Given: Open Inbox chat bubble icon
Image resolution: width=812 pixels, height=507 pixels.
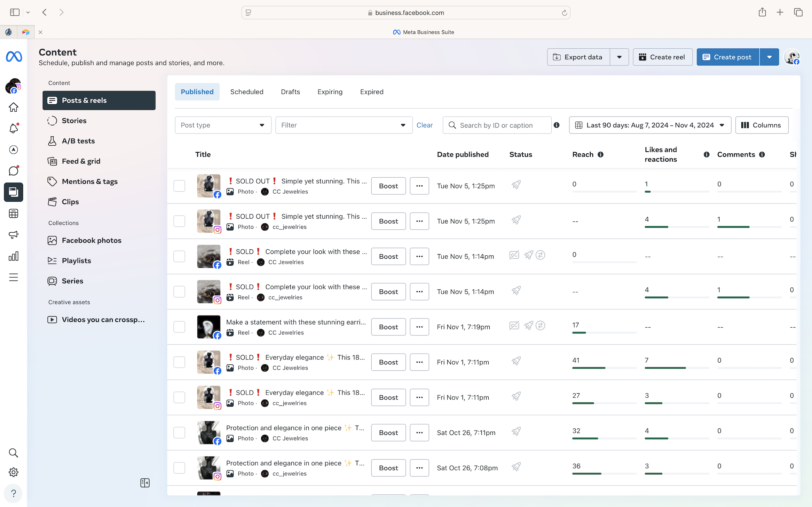Looking at the screenshot, I should point(14,171).
